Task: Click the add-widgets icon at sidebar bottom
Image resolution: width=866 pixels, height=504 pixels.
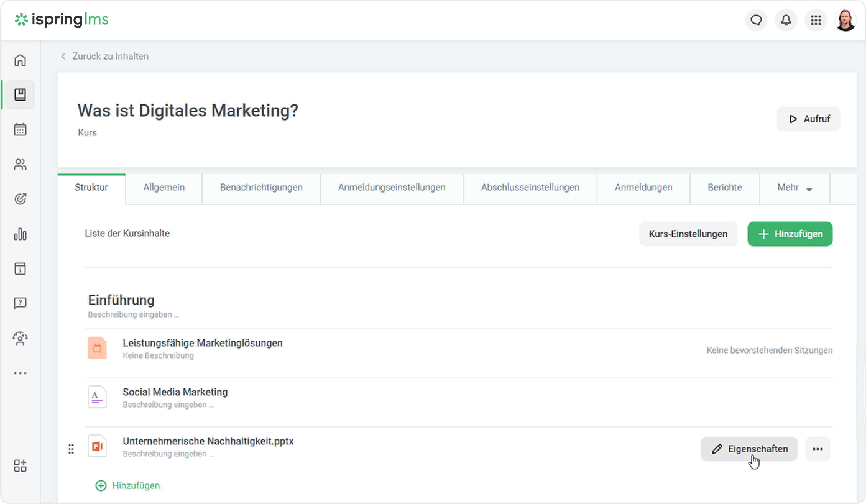Action: click(20, 465)
